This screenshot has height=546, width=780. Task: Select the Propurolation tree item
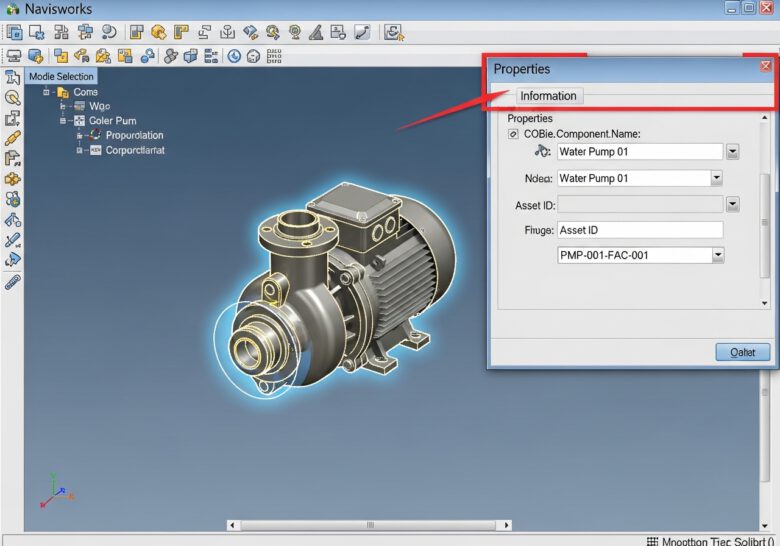pos(134,135)
